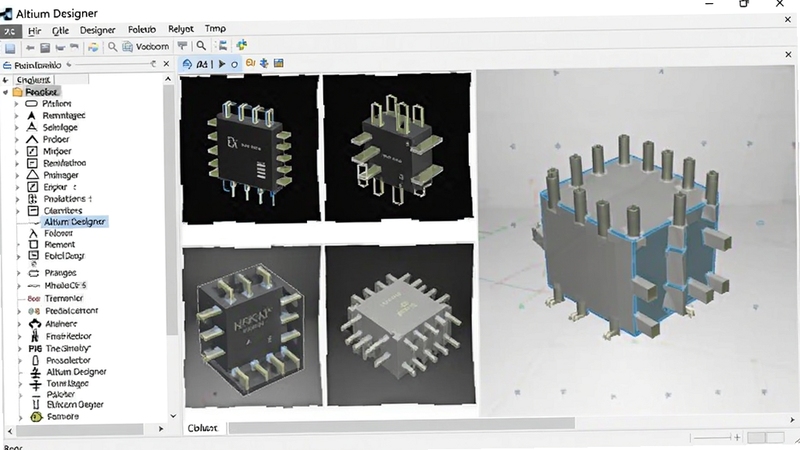Click the Vocbom toolbar button
The height and width of the screenshot is (450, 800).
(x=146, y=46)
